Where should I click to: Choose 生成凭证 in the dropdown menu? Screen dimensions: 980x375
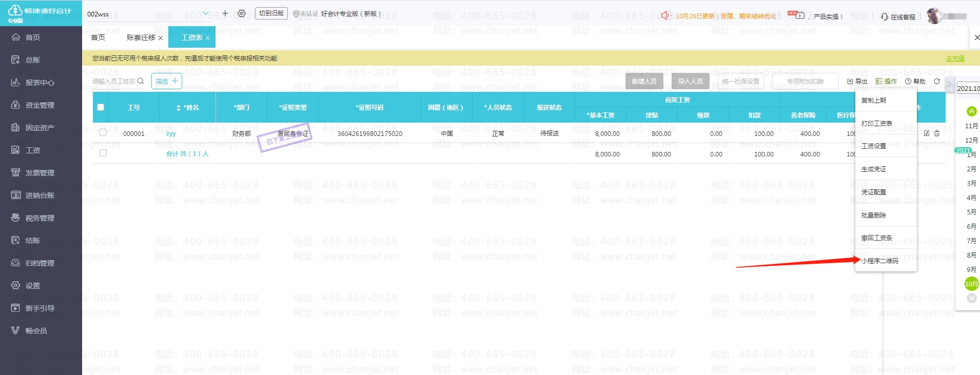pyautogui.click(x=873, y=169)
